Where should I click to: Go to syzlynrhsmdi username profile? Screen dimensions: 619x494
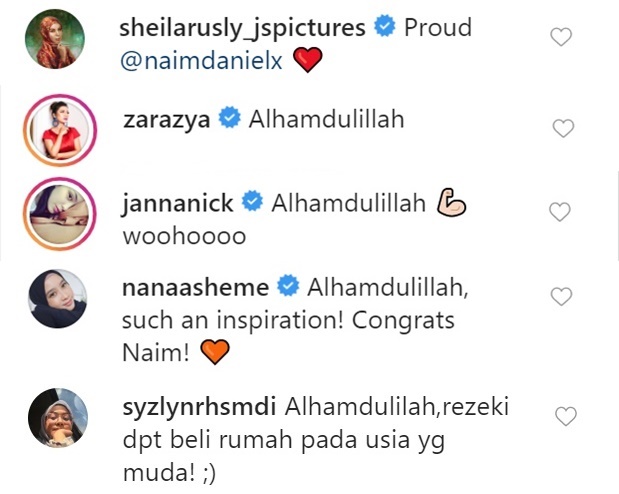click(199, 408)
